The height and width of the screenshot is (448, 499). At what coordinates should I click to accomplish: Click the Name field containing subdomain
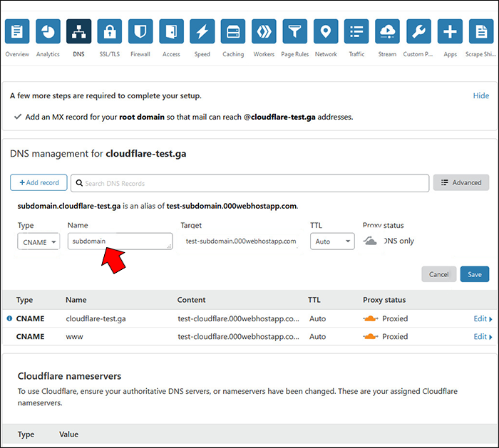coord(120,241)
